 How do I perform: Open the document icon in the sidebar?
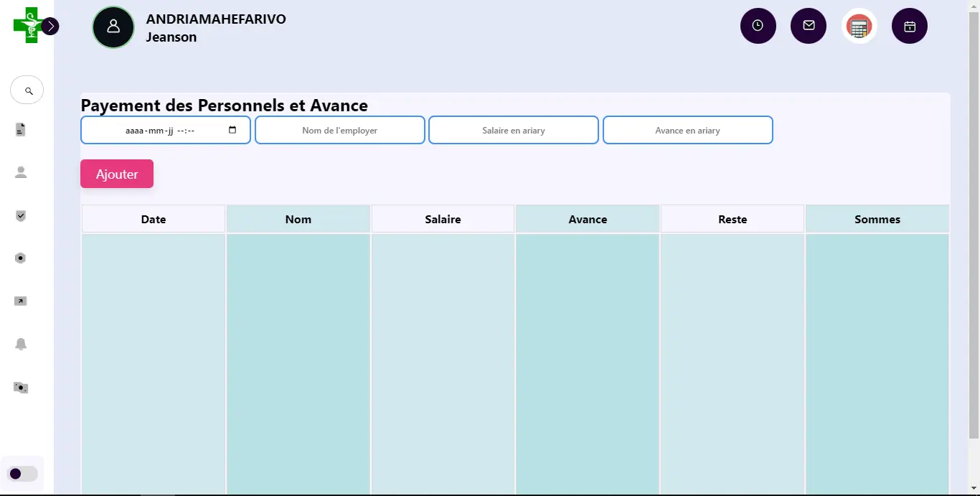(21, 130)
